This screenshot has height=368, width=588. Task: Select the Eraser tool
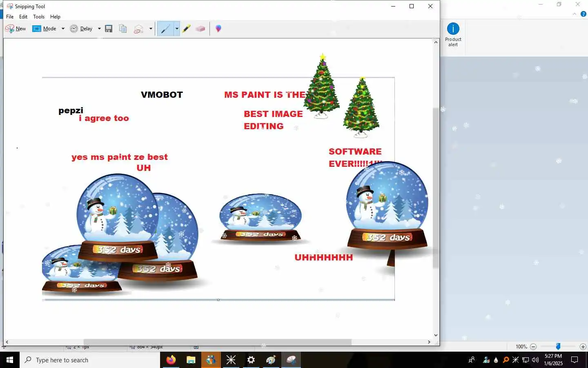click(200, 29)
